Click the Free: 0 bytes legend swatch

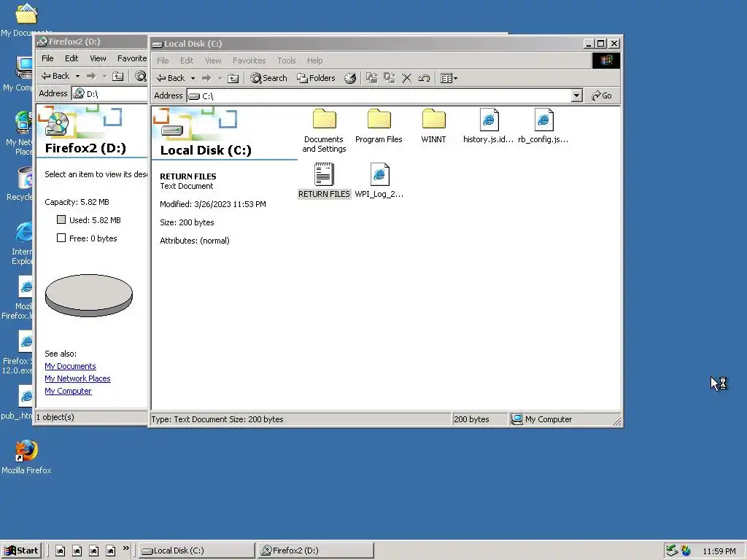tap(61, 238)
